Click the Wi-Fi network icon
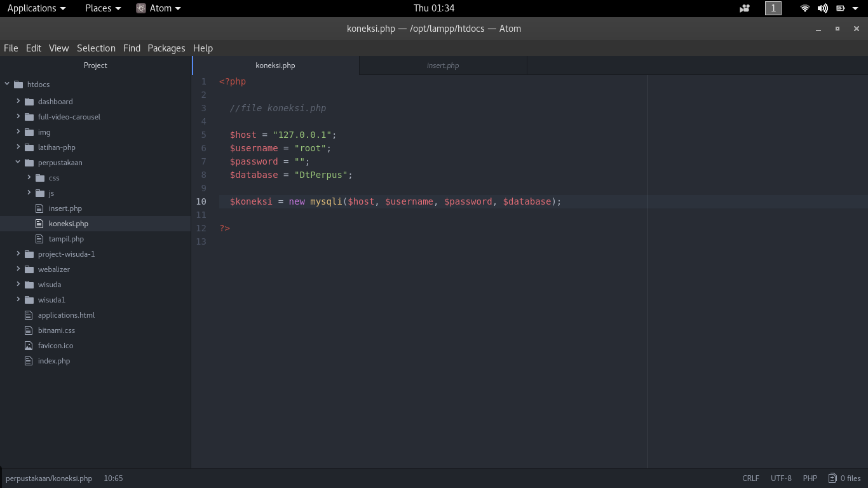The height and width of the screenshot is (488, 868). 805,8
